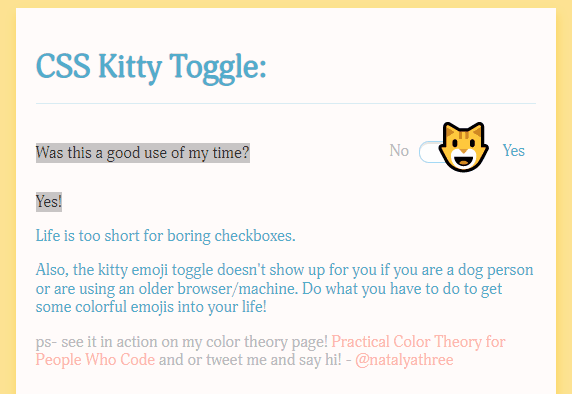The height and width of the screenshot is (394, 572).
Task: Click the smiling cat emoji toggle knob
Action: tap(463, 147)
